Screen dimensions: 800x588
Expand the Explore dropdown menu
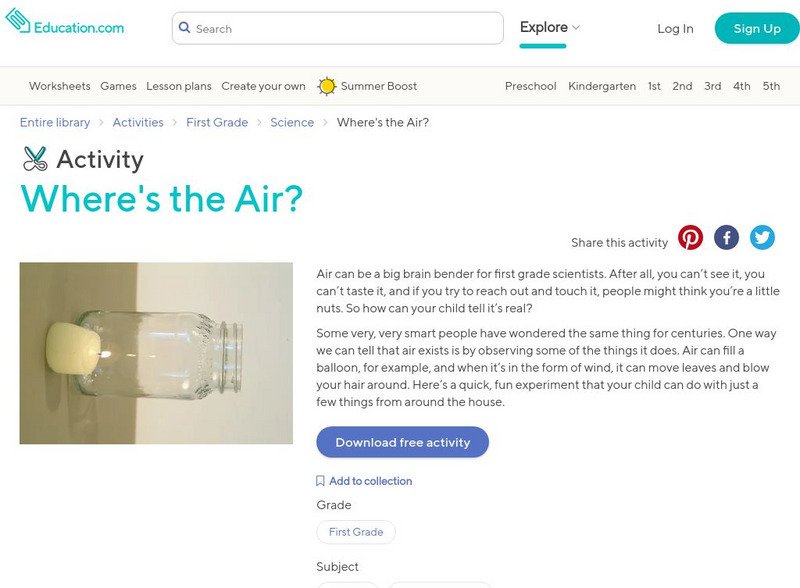tap(549, 28)
